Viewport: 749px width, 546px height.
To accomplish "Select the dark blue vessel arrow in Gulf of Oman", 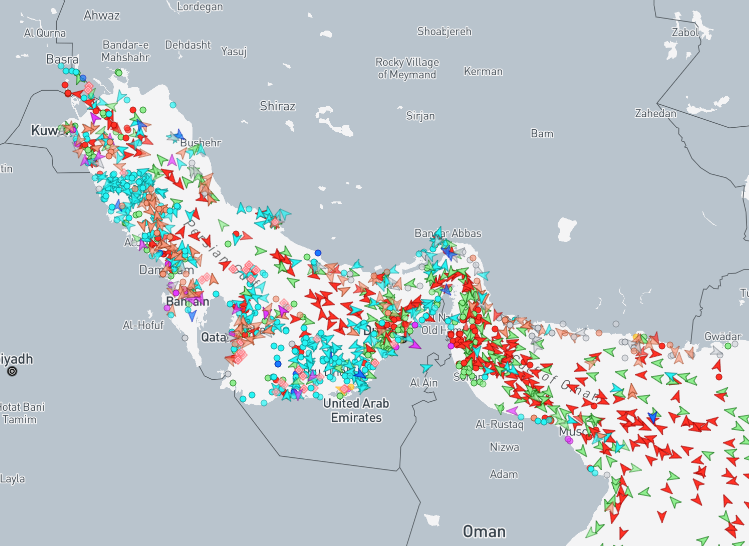I will click(653, 417).
